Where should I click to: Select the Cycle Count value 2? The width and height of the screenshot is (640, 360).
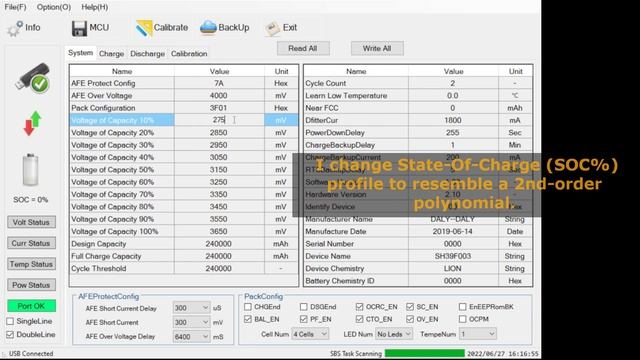[453, 83]
